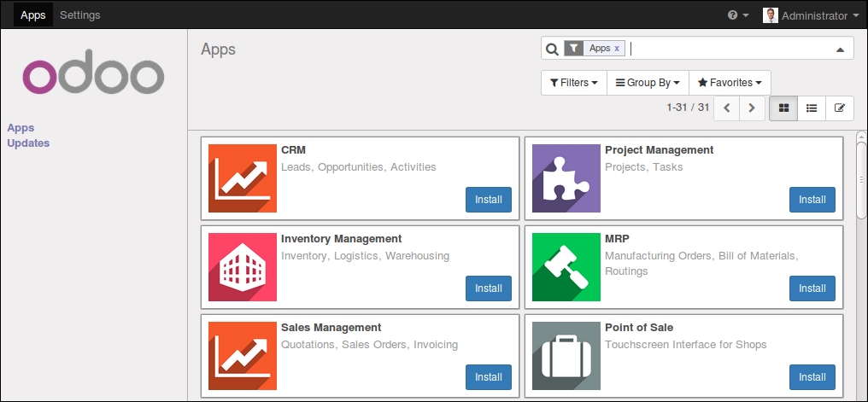Remove the Apps filter tag
This screenshot has width=868, height=402.
click(x=617, y=49)
